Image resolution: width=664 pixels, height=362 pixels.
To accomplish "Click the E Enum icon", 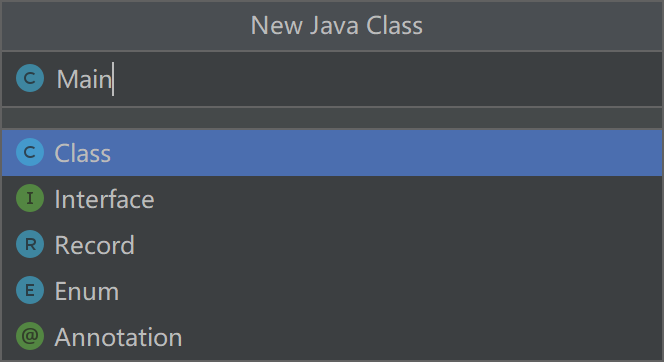I will 30,290.
